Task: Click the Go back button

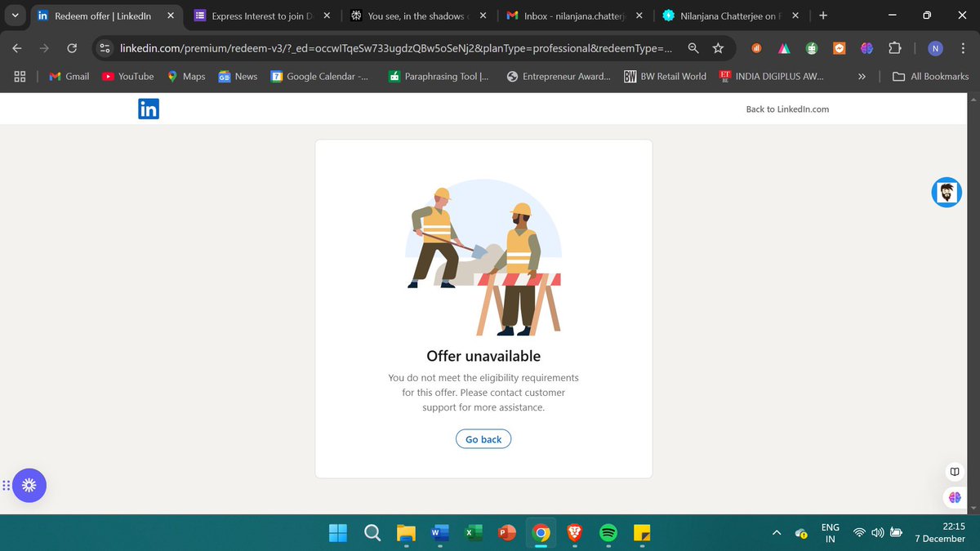Action: click(x=483, y=439)
